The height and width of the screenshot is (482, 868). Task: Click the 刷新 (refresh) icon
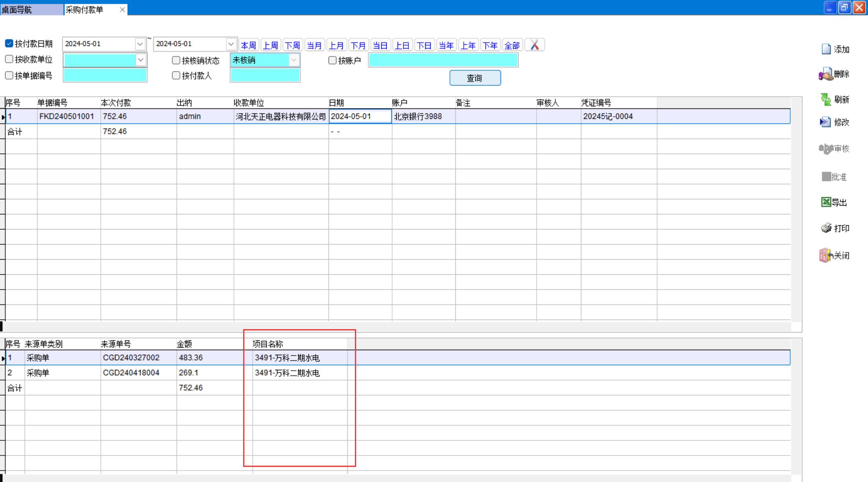[x=826, y=100]
